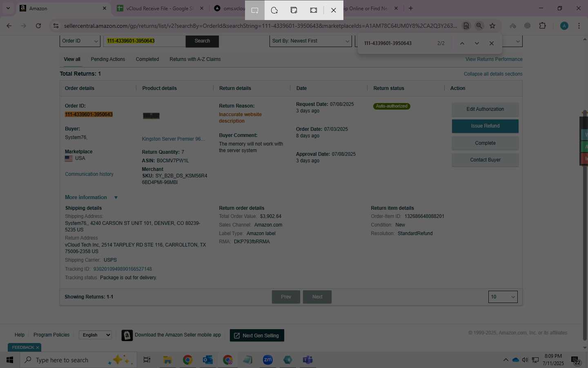Close the find-in-page bar
The height and width of the screenshot is (368, 588).
[492, 43]
